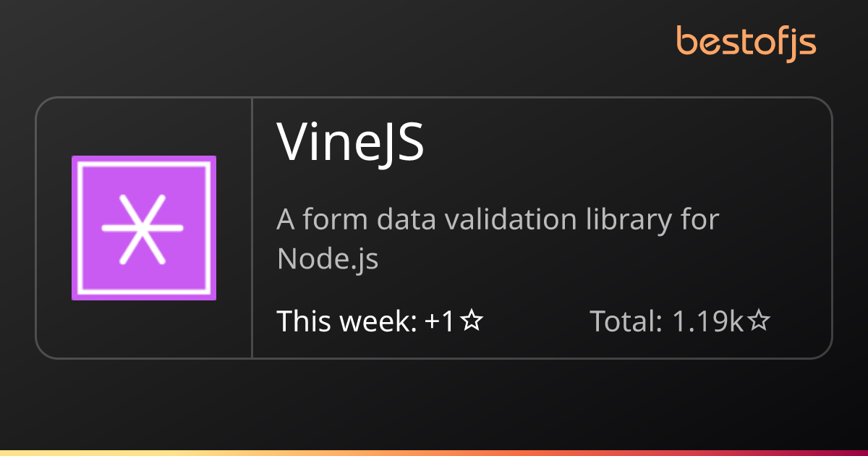Click the star icon after +1
Screen dimensions: 868x456
(x=472, y=321)
